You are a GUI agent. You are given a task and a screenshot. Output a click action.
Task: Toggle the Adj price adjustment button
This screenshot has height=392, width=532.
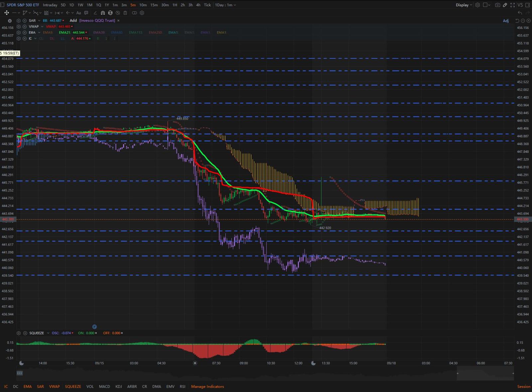[x=506, y=21]
